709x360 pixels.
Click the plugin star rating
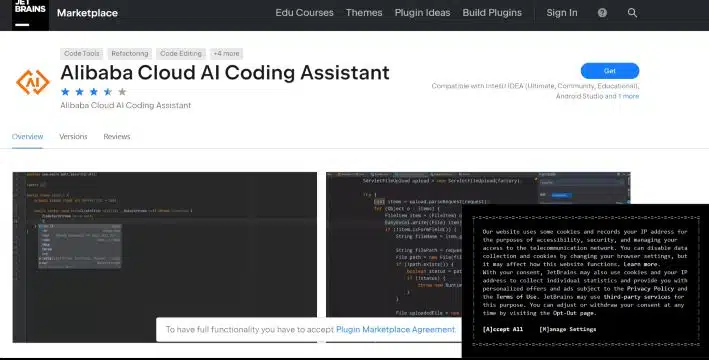(94, 92)
